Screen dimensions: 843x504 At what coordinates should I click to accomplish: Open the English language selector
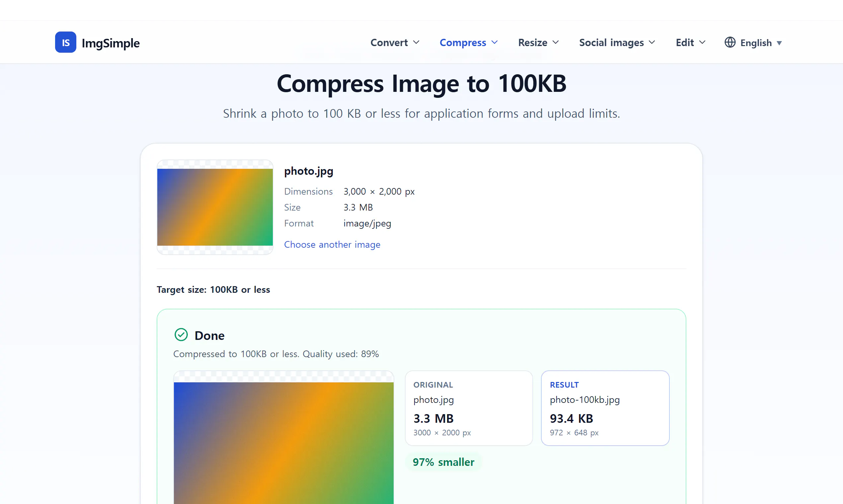pyautogui.click(x=753, y=43)
